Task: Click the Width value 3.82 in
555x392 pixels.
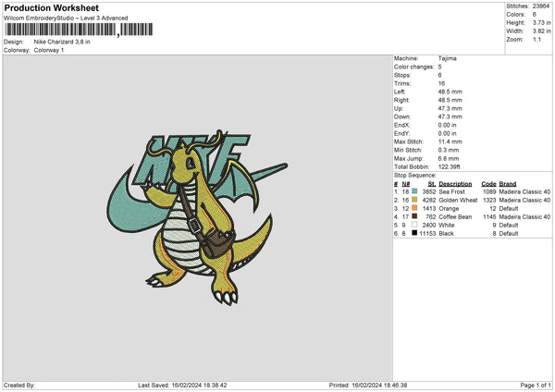Action: 541,31
